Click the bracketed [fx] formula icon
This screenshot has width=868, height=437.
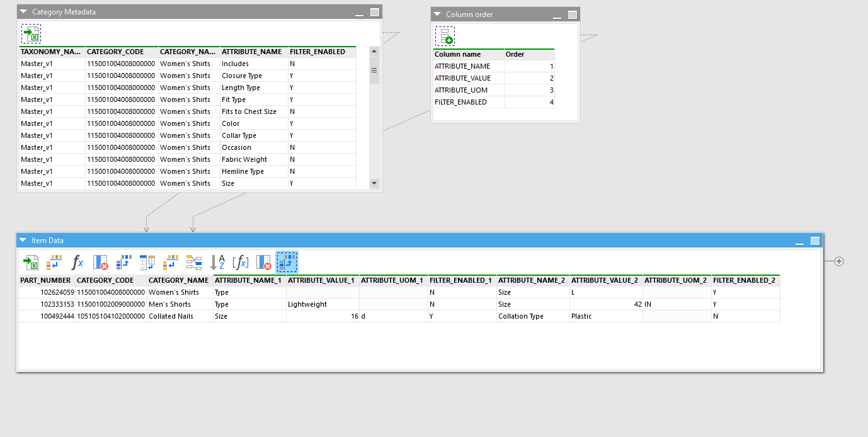tap(241, 262)
